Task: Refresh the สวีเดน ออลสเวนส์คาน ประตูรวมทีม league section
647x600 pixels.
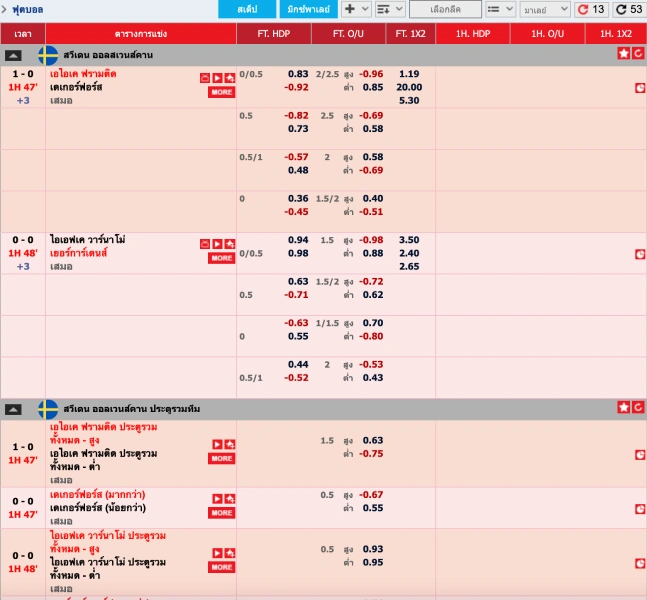Action: (x=638, y=407)
